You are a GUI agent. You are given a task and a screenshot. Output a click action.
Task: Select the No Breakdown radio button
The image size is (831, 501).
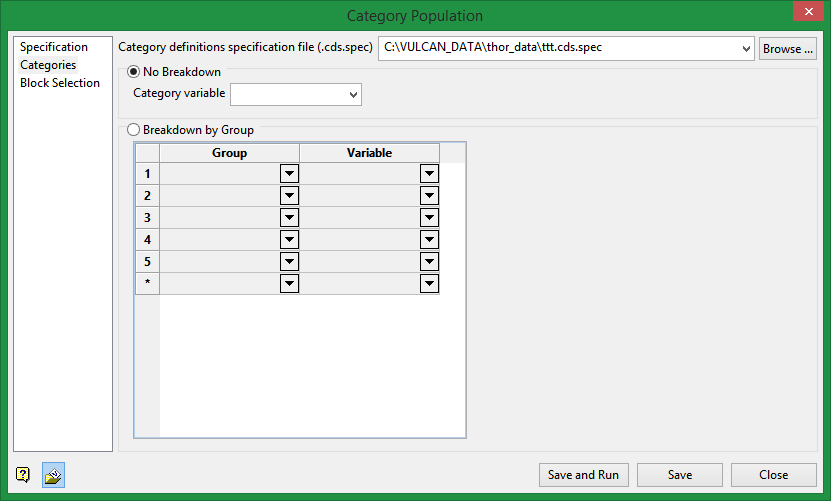pos(134,72)
